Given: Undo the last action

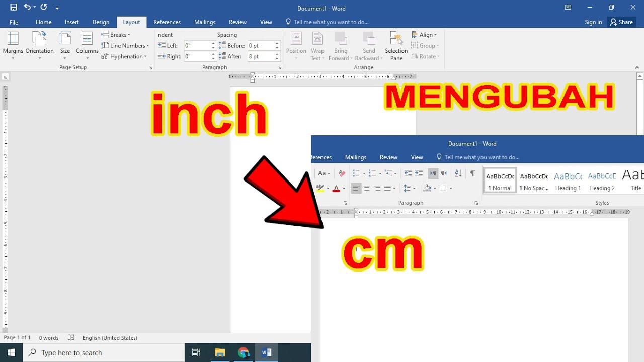Looking at the screenshot, I should (x=27, y=8).
